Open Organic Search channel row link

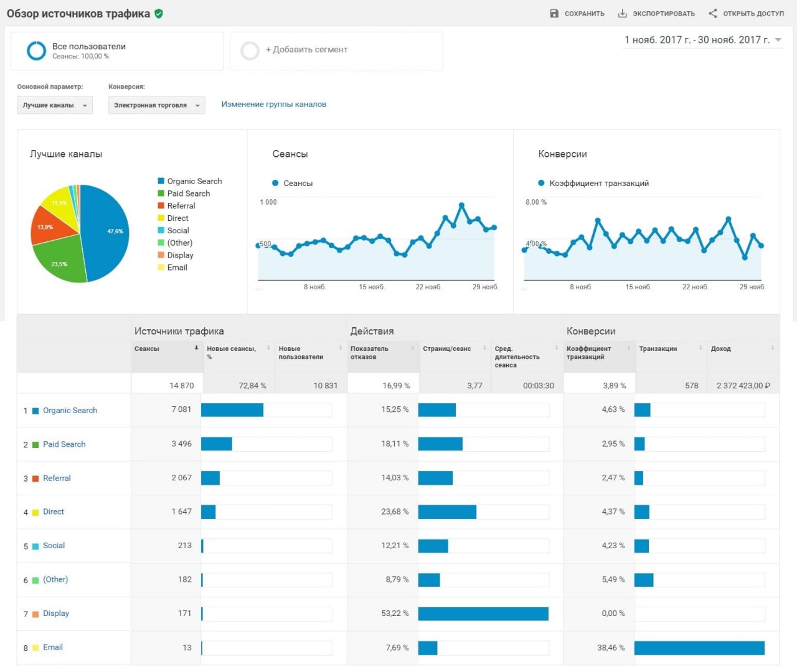[70, 410]
